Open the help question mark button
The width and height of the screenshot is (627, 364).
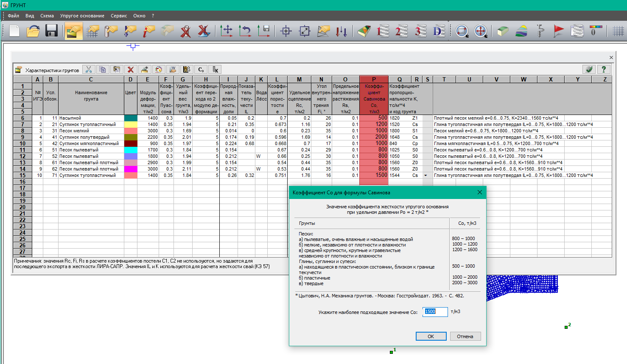(604, 70)
